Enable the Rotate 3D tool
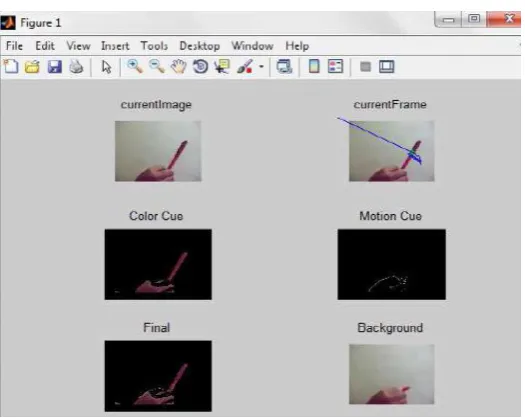Image resolution: width=525 pixels, height=418 pixels. click(x=201, y=66)
